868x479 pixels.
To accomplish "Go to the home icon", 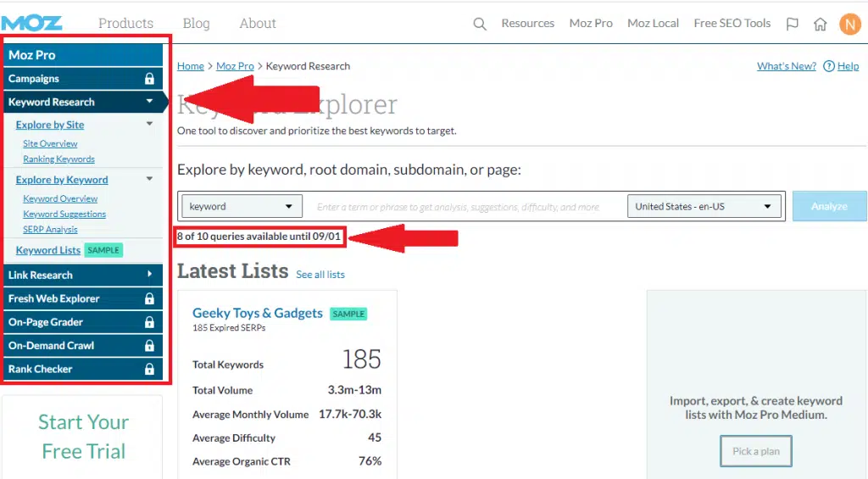I will (820, 24).
